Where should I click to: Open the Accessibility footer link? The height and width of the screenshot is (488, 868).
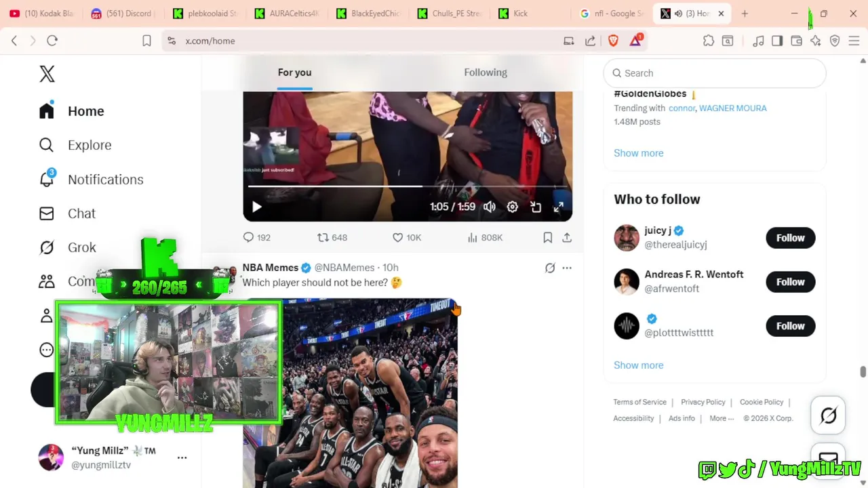(633, 418)
